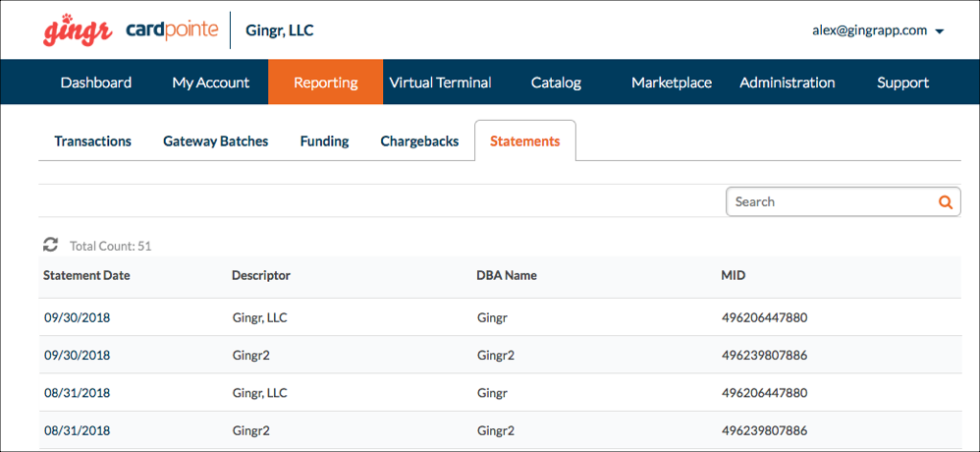Switch to the Gateway Batches tab
The height and width of the screenshot is (452, 980).
216,141
